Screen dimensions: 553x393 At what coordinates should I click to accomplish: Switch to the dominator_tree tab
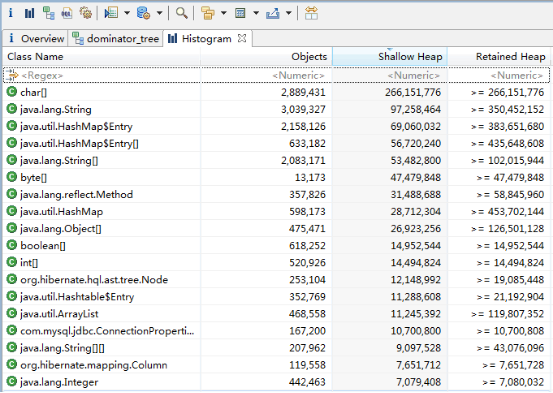coord(116,38)
